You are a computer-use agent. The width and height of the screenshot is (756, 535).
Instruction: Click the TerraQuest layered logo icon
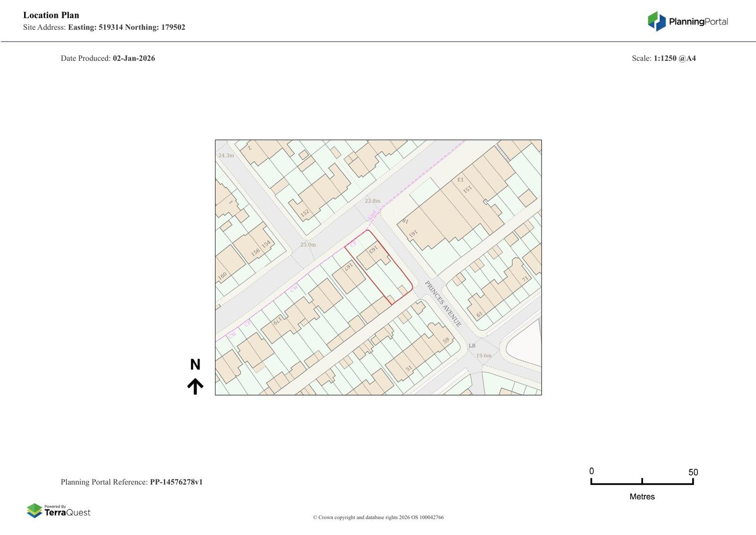click(34, 510)
